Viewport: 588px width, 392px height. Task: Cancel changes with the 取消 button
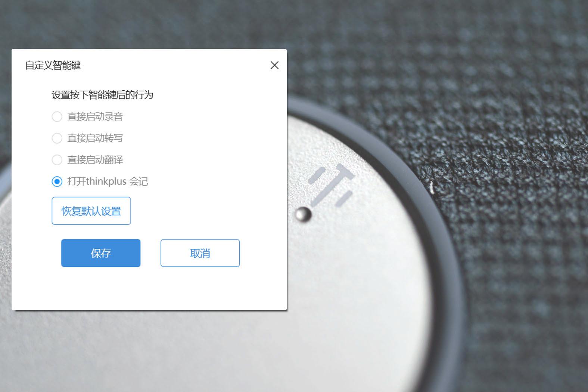[x=200, y=253]
